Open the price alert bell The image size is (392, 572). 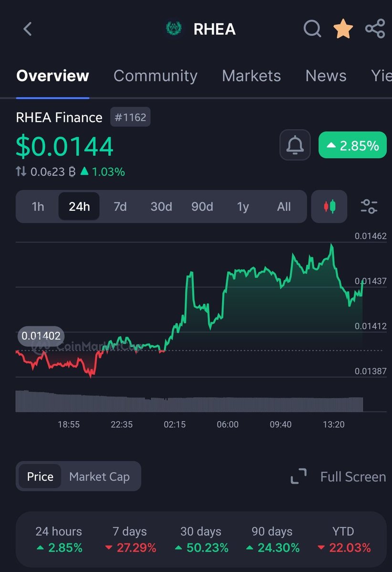pos(295,145)
